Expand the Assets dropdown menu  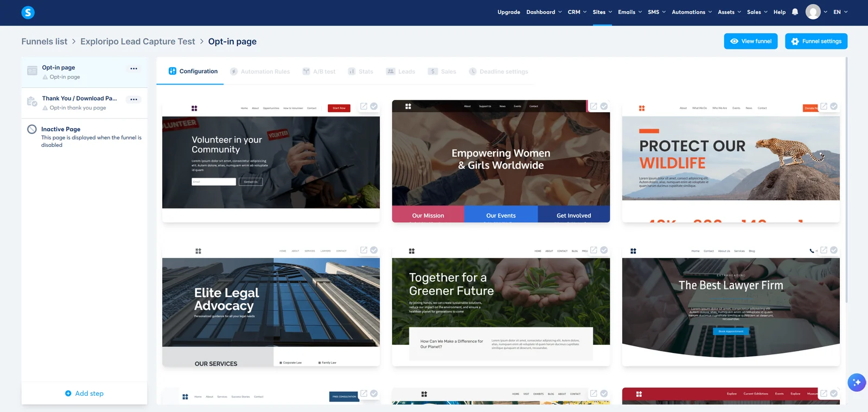click(729, 12)
